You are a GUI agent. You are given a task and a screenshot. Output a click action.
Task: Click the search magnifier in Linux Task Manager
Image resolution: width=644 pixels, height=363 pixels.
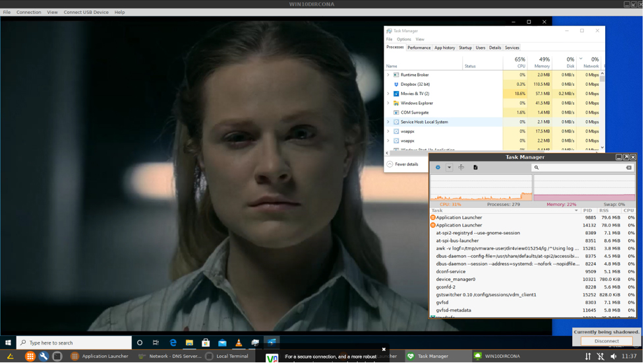537,168
